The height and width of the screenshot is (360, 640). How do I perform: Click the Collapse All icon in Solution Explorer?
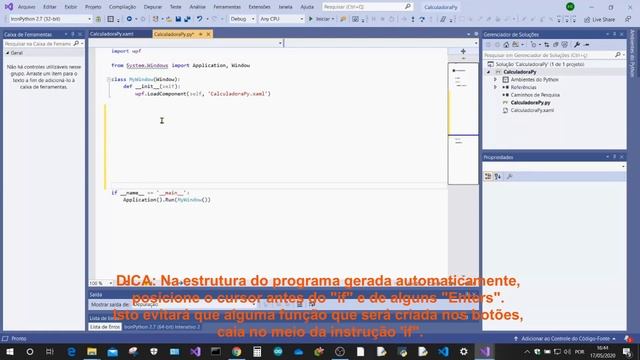coord(556,44)
